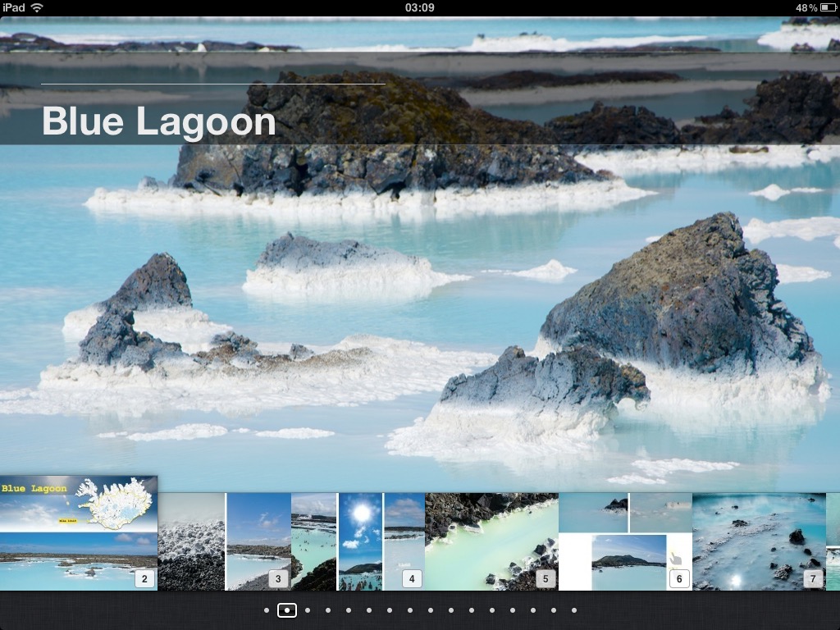The height and width of the screenshot is (630, 840).
Task: Select the fifth page dot from the left
Action: pos(348,610)
